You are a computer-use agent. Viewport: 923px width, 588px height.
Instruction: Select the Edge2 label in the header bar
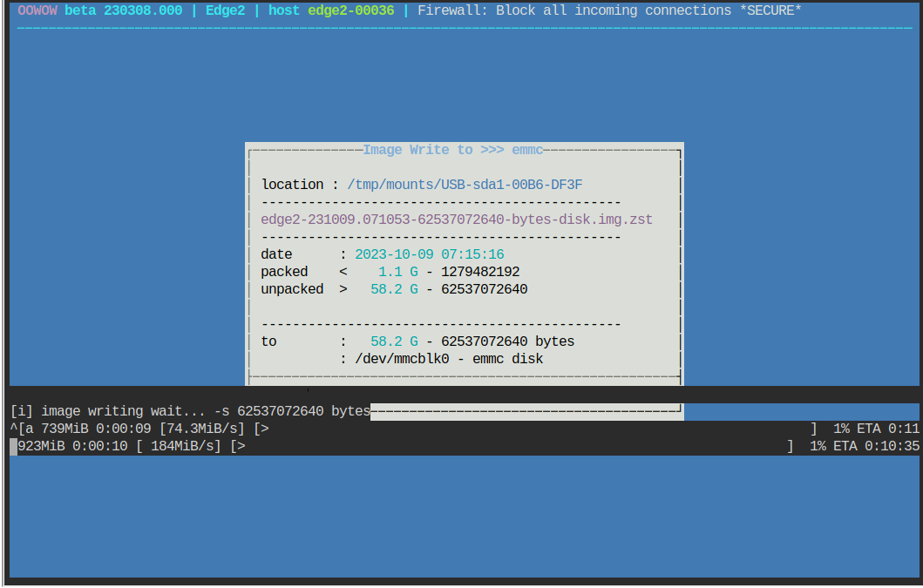225,10
